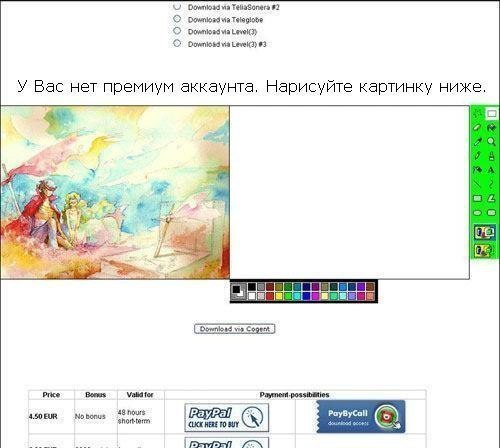Click the PayByCall download access button

tap(361, 417)
